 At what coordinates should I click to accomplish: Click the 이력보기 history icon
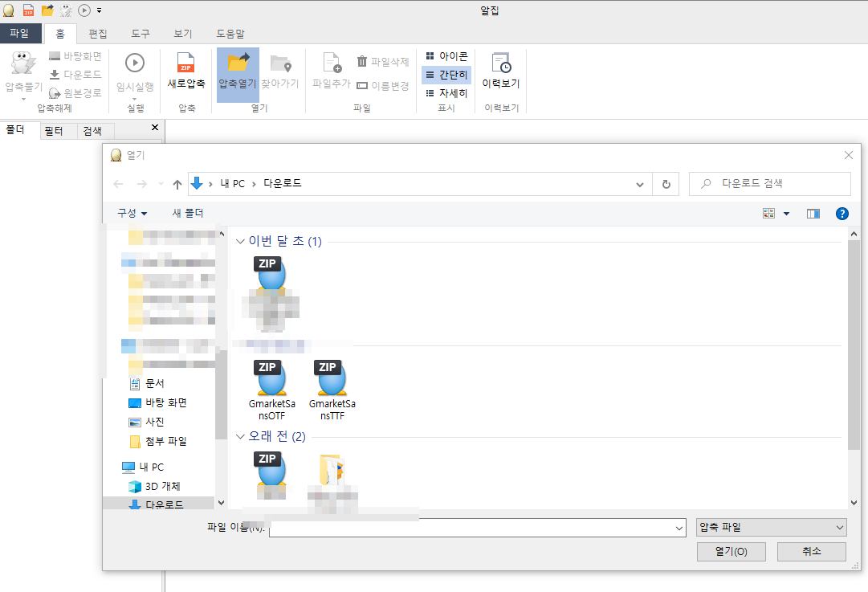[x=500, y=72]
